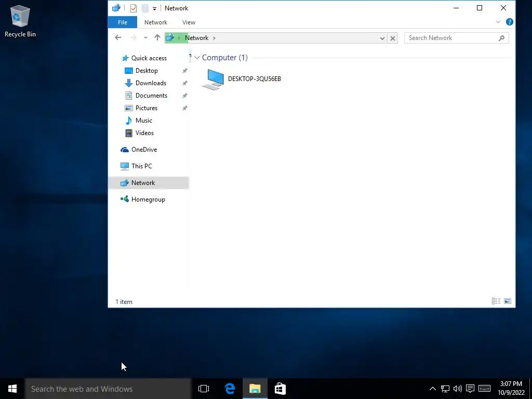Expand the chevron after Network breadcrumb
This screenshot has width=532, height=399.
click(214, 37)
